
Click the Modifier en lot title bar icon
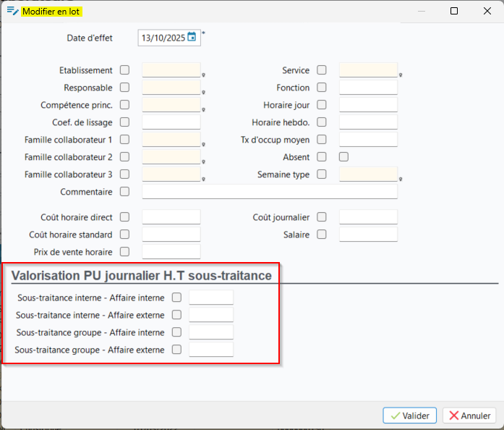coord(12,12)
